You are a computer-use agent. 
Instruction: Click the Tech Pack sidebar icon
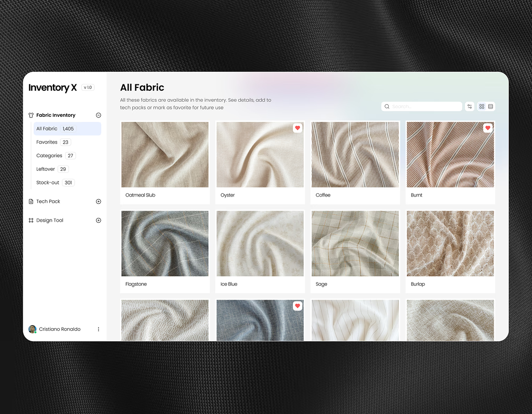tap(31, 202)
